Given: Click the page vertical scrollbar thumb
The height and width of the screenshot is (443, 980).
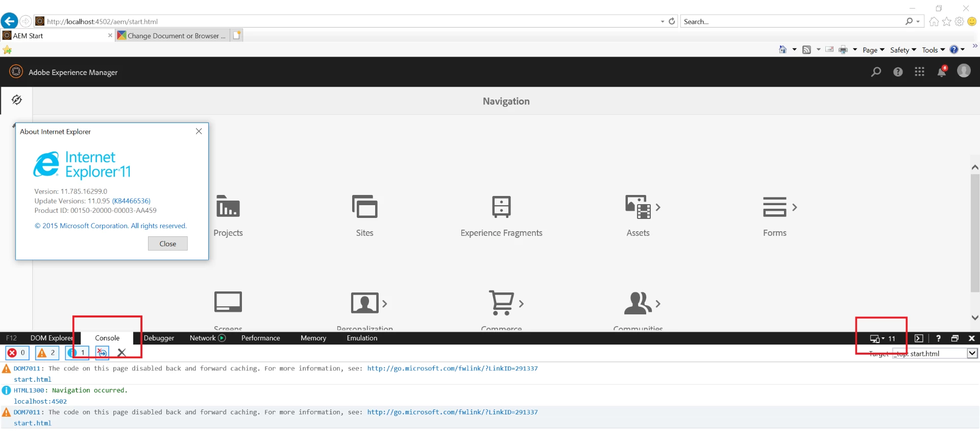Looking at the screenshot, I should coord(975,233).
